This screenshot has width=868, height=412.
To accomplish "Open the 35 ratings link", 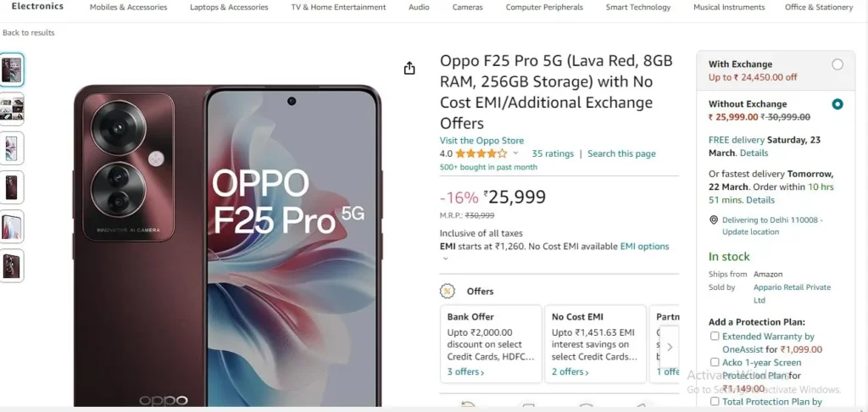I will tap(553, 153).
